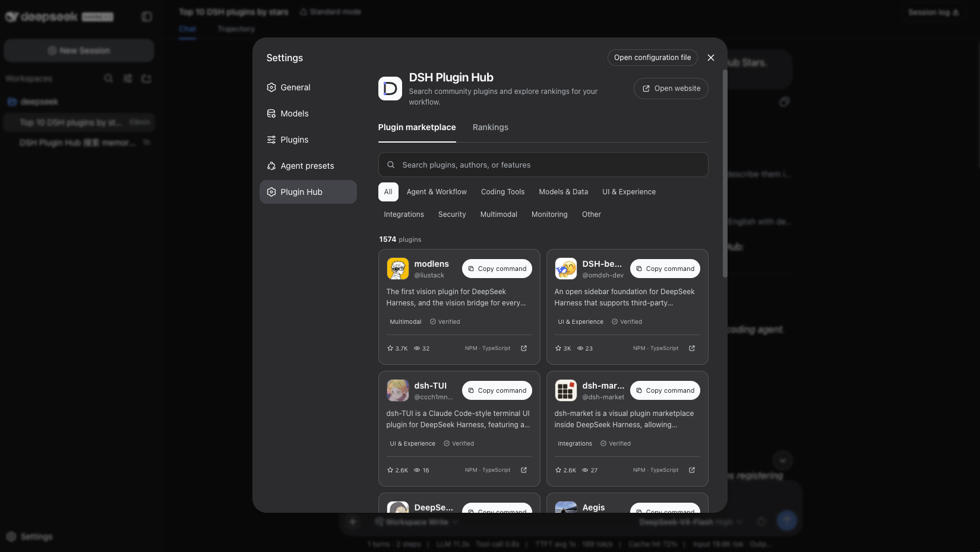Click the dsh-TUI Verified badge
The width and height of the screenshot is (980, 552).
click(459, 443)
